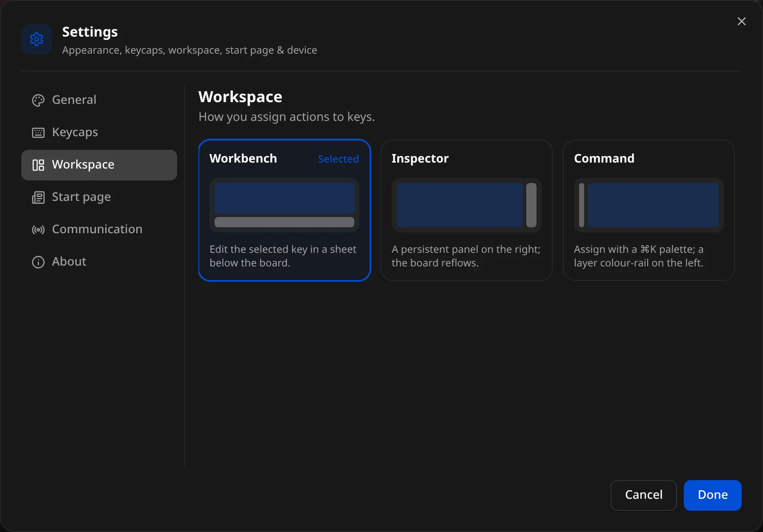
Task: Choose the Workbench workspace layout card
Action: [284, 210]
